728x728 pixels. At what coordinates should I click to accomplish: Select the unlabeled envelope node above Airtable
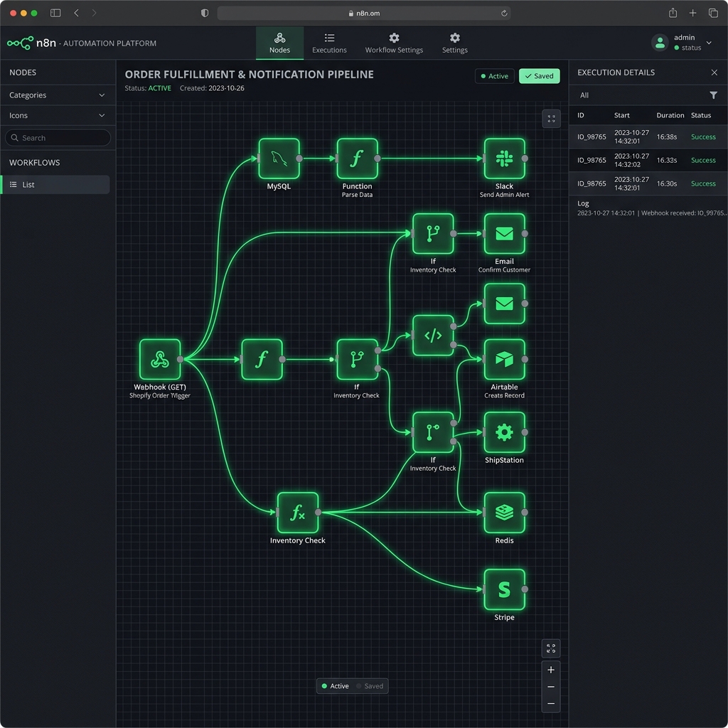(504, 304)
